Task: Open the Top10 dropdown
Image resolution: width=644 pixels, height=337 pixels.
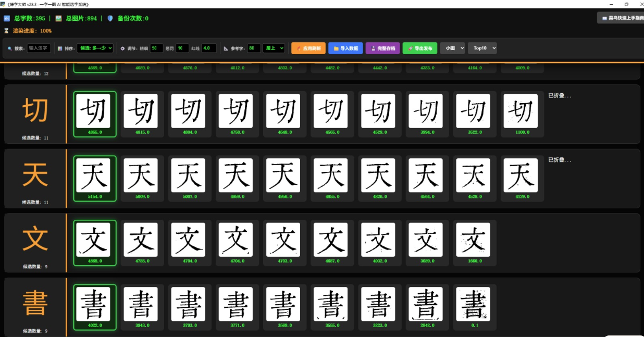Action: (482, 48)
